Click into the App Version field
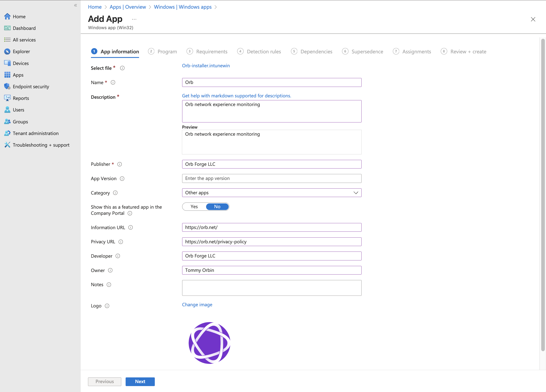The width and height of the screenshot is (546, 392). 271,178
